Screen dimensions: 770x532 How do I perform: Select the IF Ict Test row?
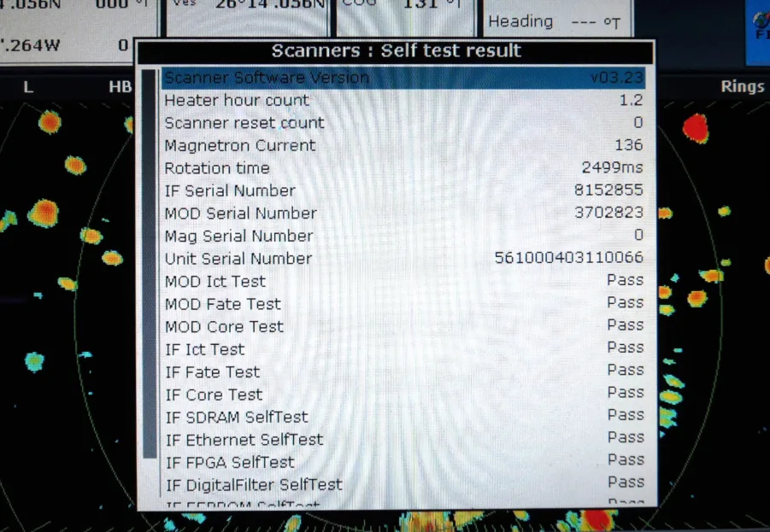403,348
